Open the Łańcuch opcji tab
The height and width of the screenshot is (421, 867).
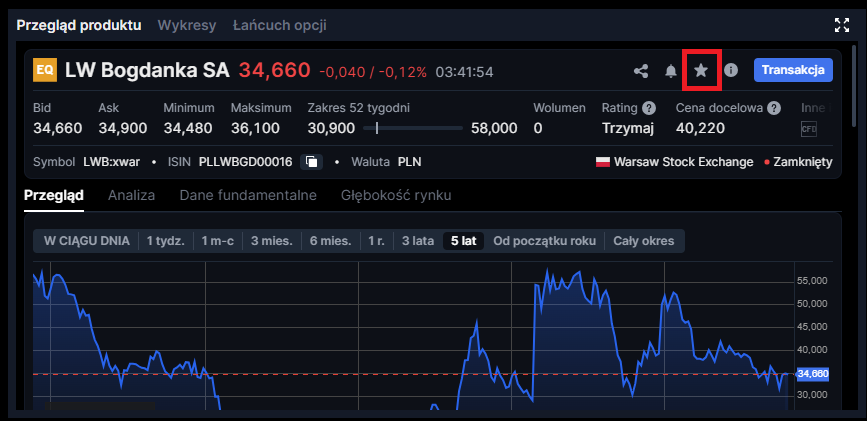279,25
